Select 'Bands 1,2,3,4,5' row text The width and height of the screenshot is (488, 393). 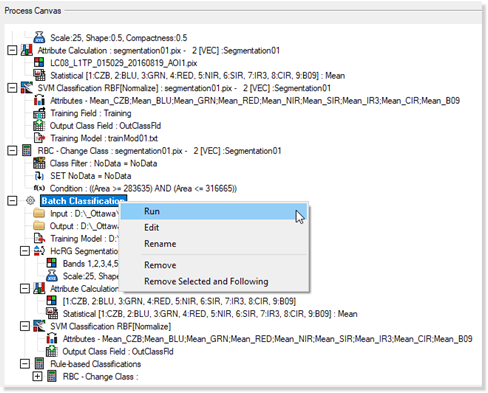(91, 264)
